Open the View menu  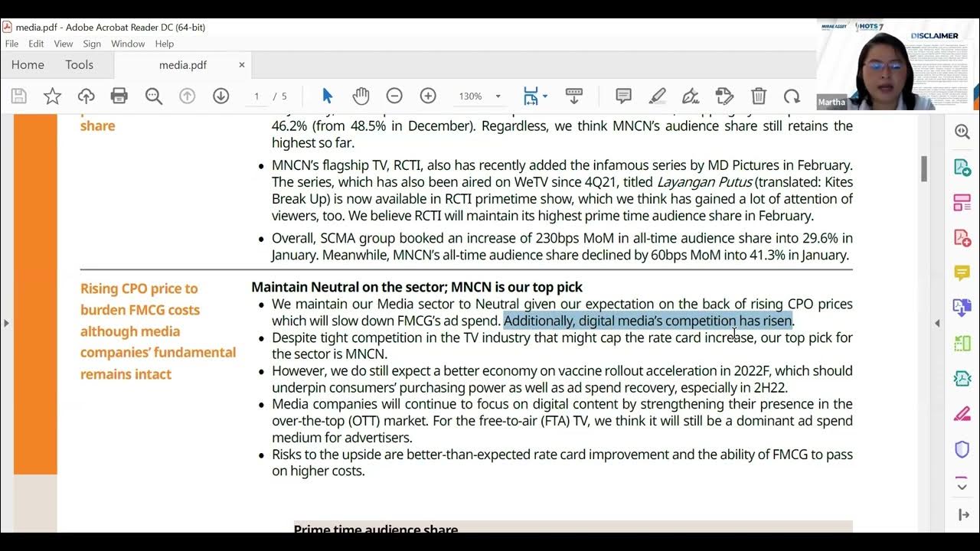[x=64, y=44]
